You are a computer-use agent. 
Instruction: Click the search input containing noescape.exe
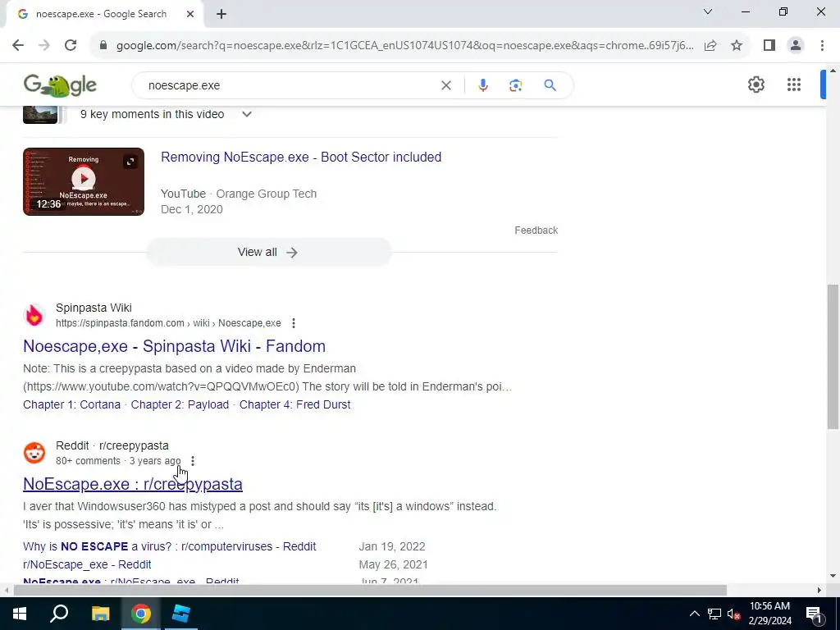click(290, 85)
